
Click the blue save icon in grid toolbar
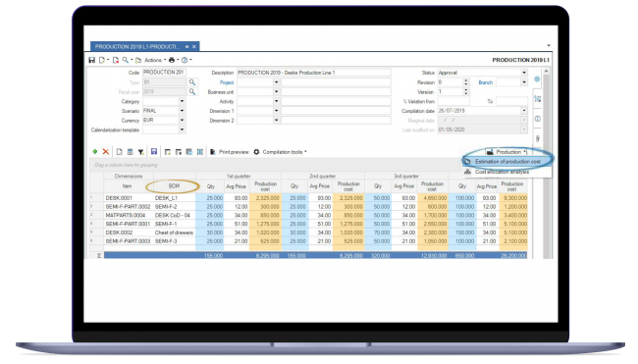coord(154,152)
